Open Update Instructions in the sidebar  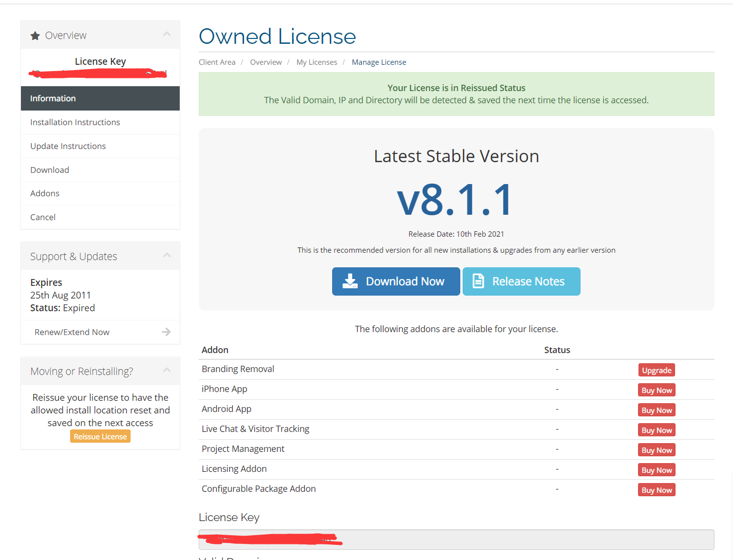tap(100, 146)
